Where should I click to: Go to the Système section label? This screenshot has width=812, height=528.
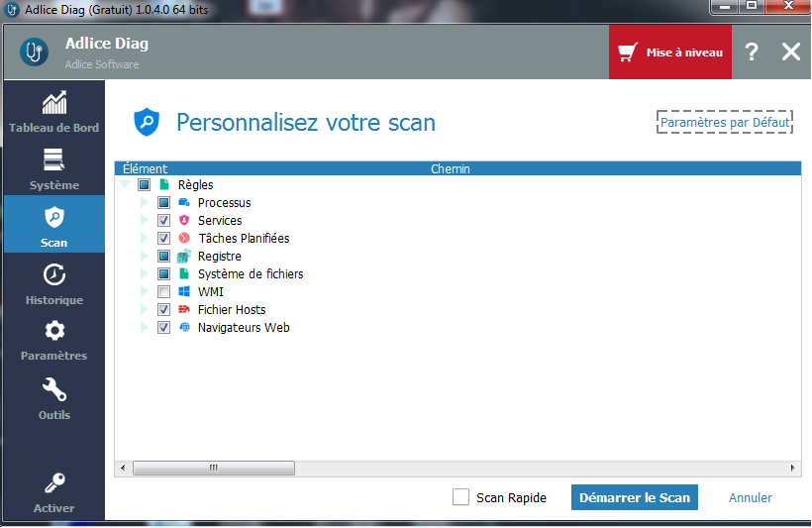click(x=54, y=185)
